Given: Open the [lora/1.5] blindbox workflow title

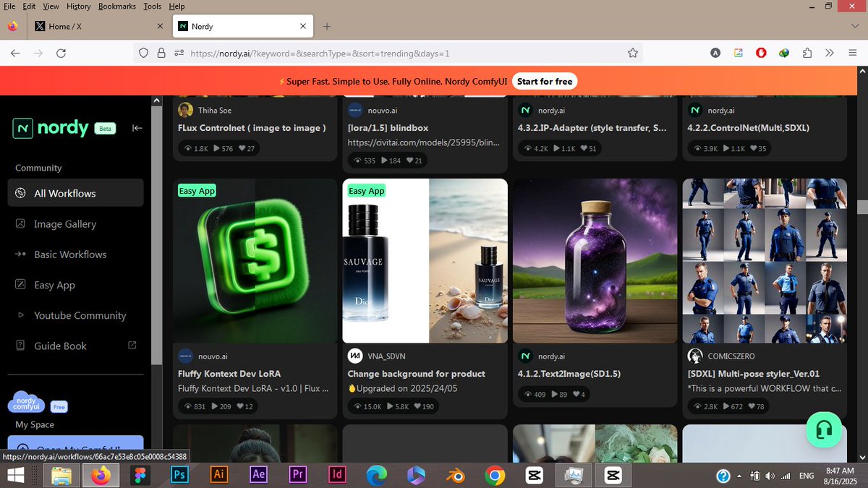Looking at the screenshot, I should click(x=388, y=128).
